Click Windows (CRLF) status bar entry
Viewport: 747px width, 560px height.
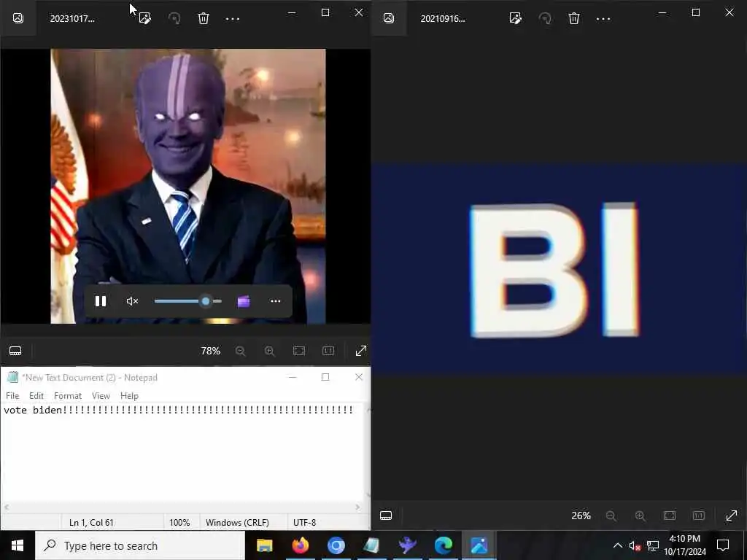coord(237,522)
